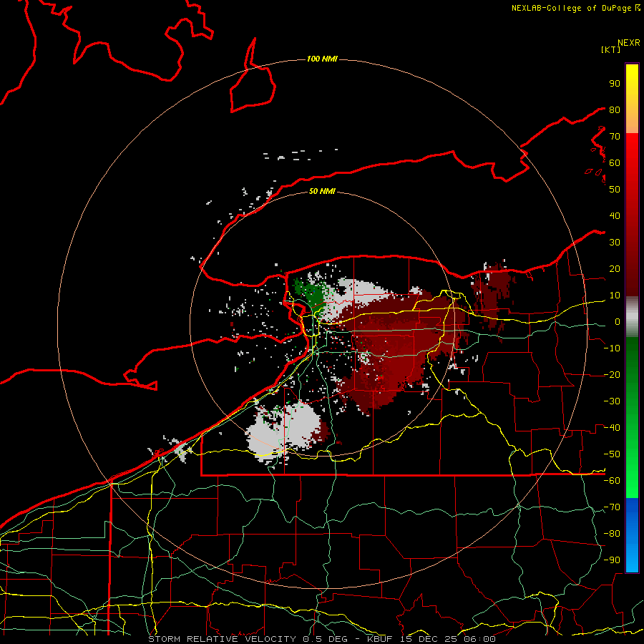This screenshot has width=644, height=644.
Task: Click the -10 knot scale label
Action: tap(612, 348)
